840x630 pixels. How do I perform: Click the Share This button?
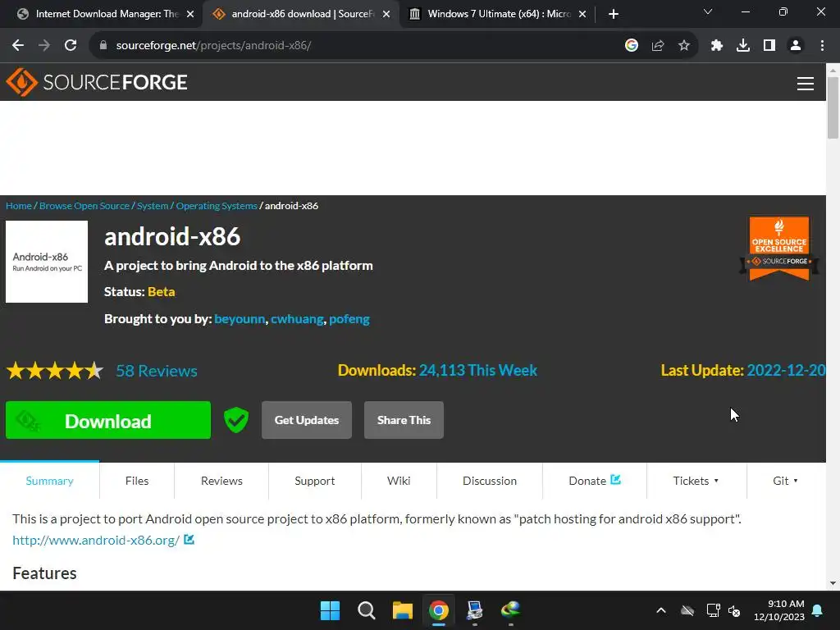click(404, 420)
